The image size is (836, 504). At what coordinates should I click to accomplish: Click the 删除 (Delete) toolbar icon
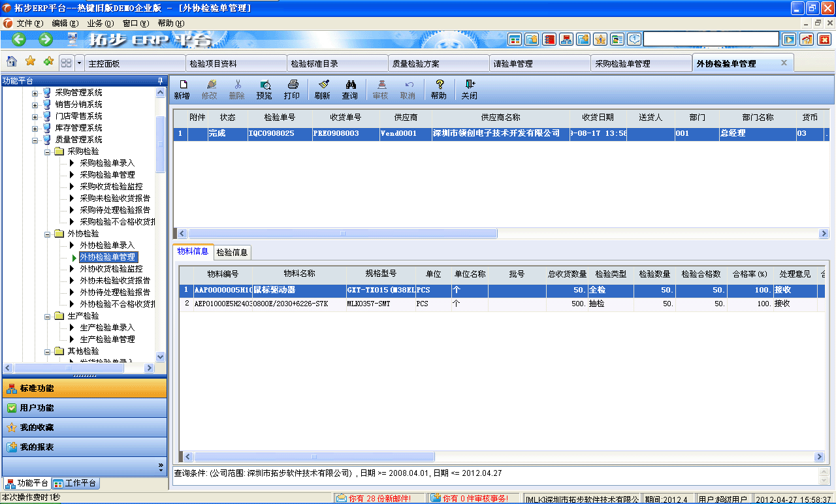click(x=239, y=89)
